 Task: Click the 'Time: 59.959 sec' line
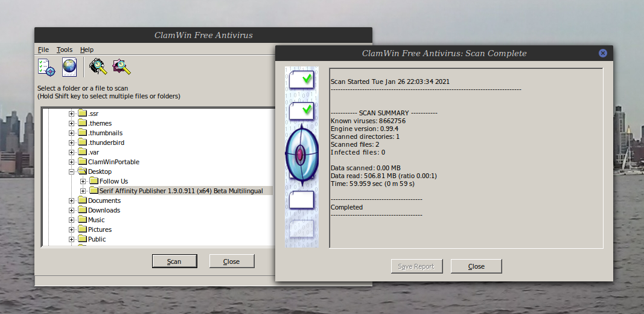372,184
